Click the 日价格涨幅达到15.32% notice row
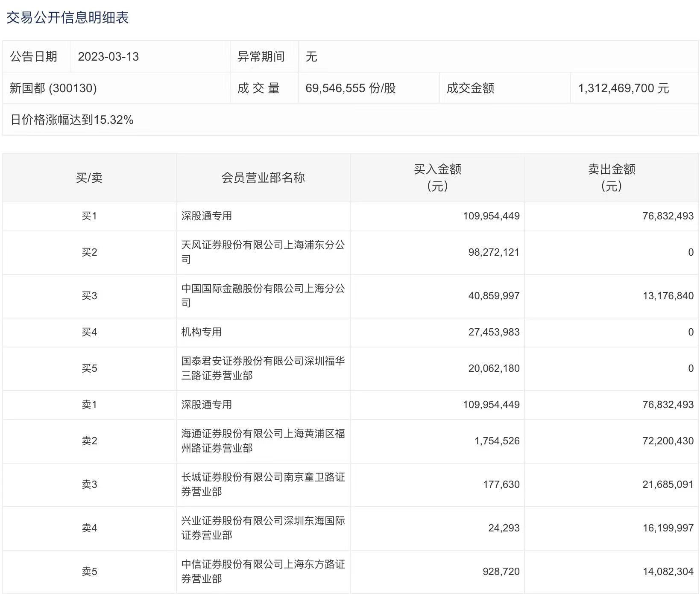 [x=72, y=120]
